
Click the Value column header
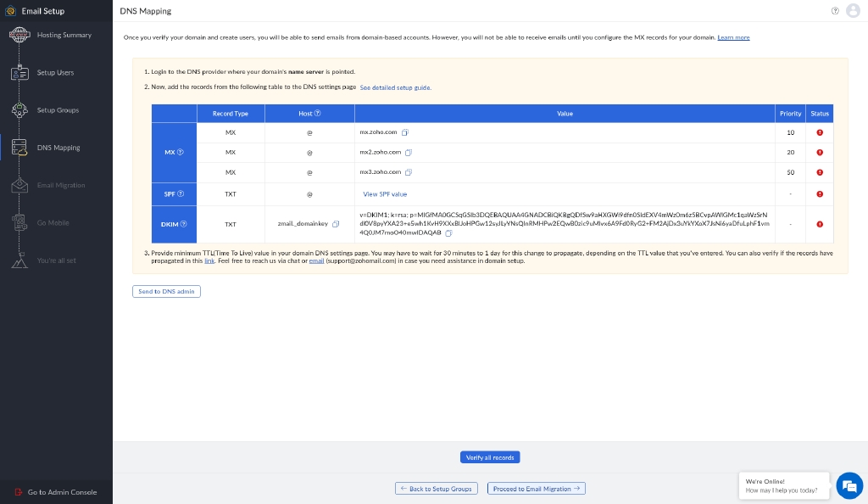pyautogui.click(x=565, y=114)
